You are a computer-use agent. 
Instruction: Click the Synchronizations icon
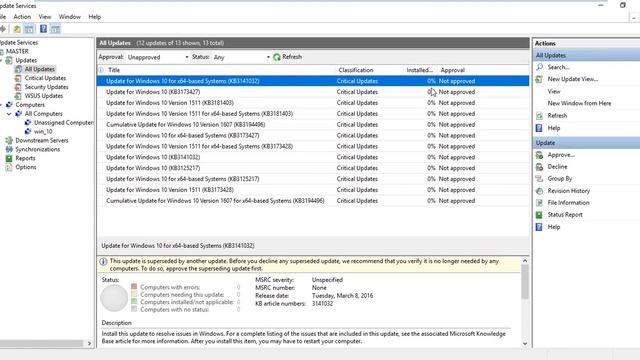[x=9, y=149]
